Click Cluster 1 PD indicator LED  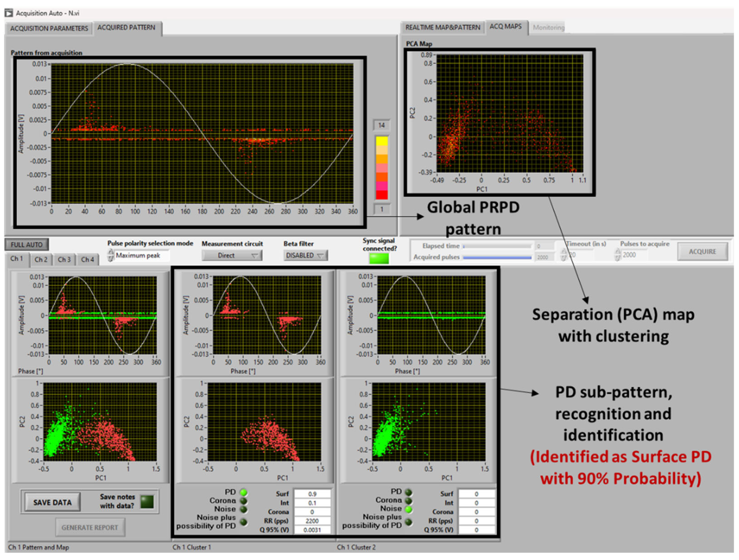coord(244,492)
